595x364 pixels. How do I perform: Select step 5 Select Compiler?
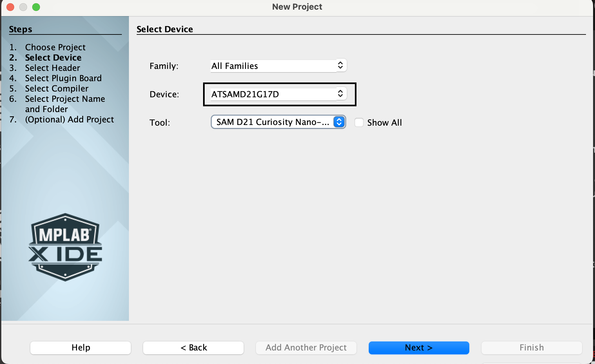(x=56, y=88)
